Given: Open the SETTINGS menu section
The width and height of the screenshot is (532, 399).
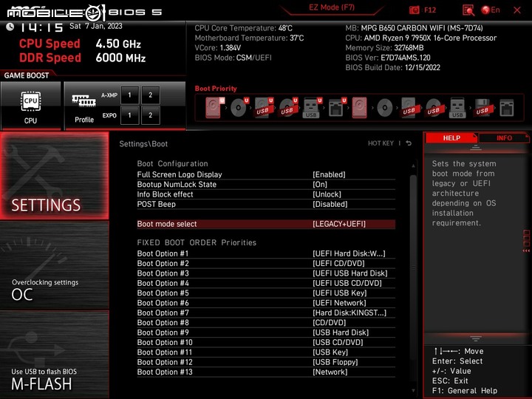Looking at the screenshot, I should click(x=54, y=176).
